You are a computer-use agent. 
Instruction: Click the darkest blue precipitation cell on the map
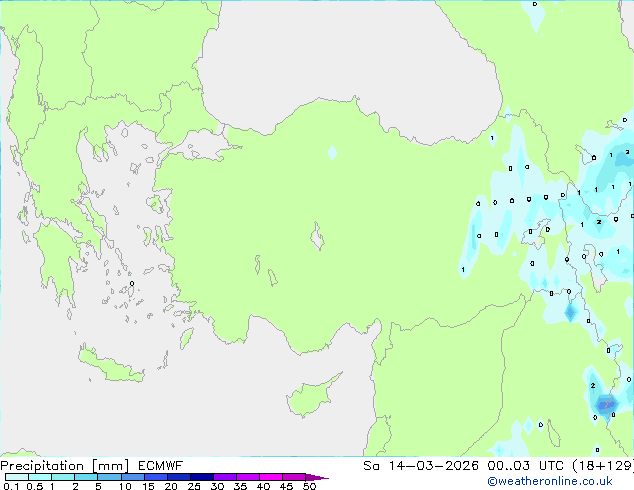click(x=605, y=405)
